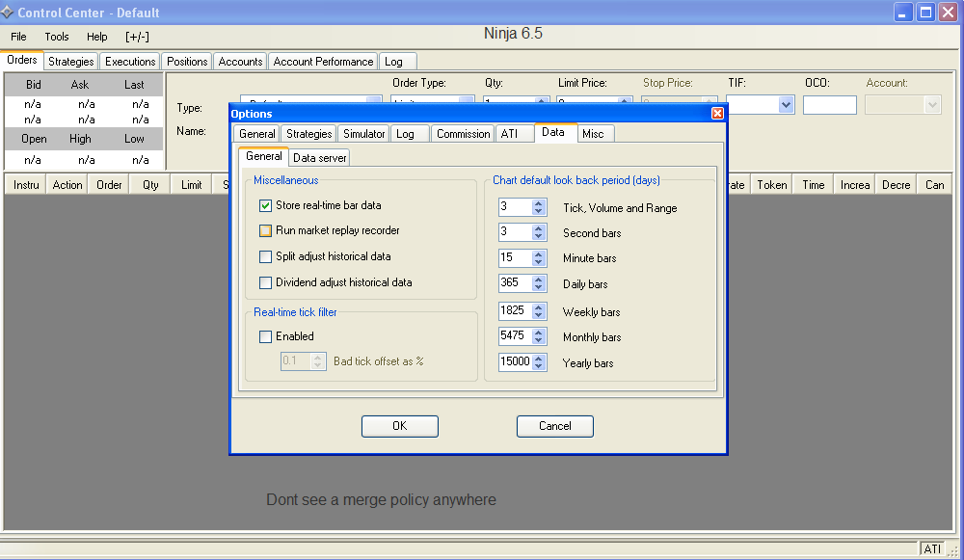Open the disabled Account dropdown
The image size is (964, 560).
932,105
